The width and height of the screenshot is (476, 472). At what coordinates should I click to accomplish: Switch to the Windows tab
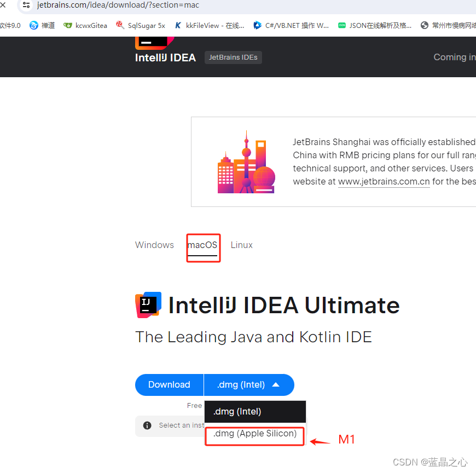[154, 245]
